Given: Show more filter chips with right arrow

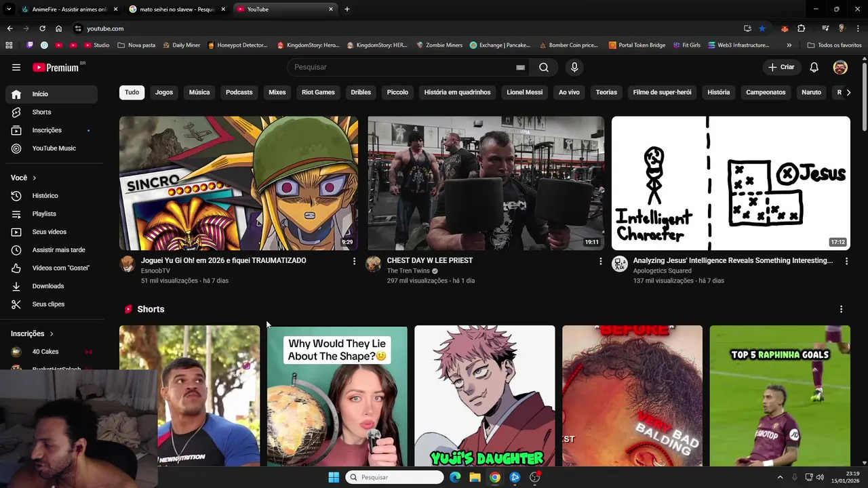Looking at the screenshot, I should click(x=848, y=92).
